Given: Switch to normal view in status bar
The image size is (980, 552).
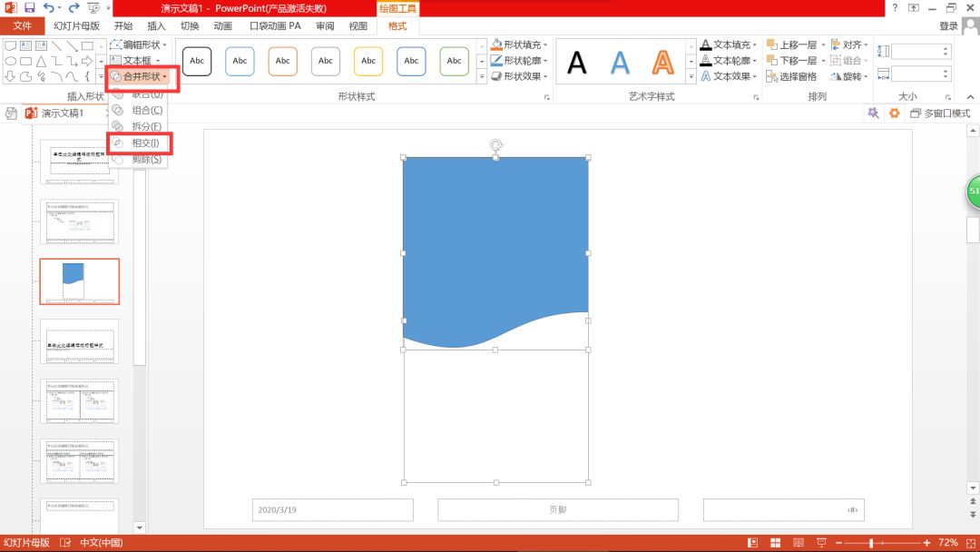Looking at the screenshot, I should 751,543.
